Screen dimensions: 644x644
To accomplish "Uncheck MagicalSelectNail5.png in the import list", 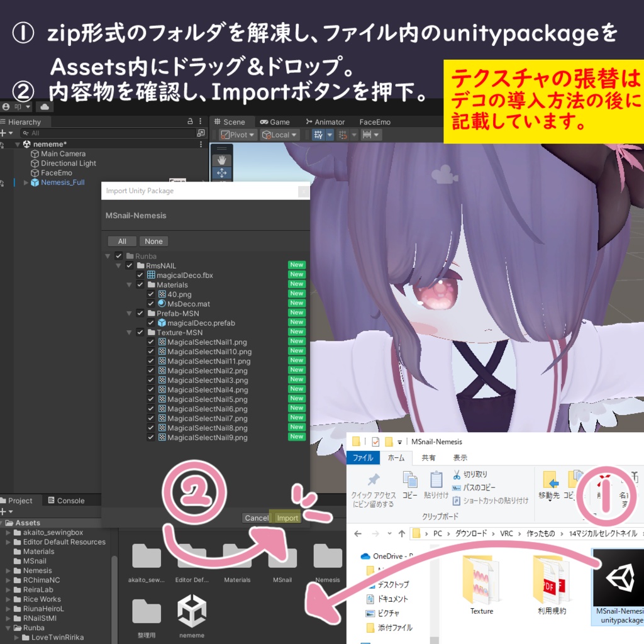I will [x=150, y=399].
